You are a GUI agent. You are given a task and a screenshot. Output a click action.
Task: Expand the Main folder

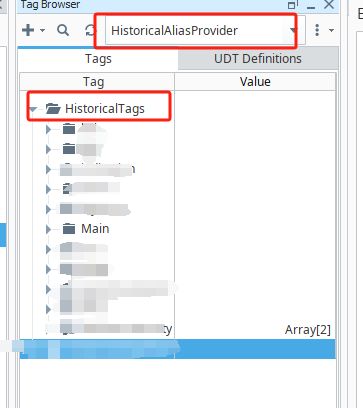[48, 229]
